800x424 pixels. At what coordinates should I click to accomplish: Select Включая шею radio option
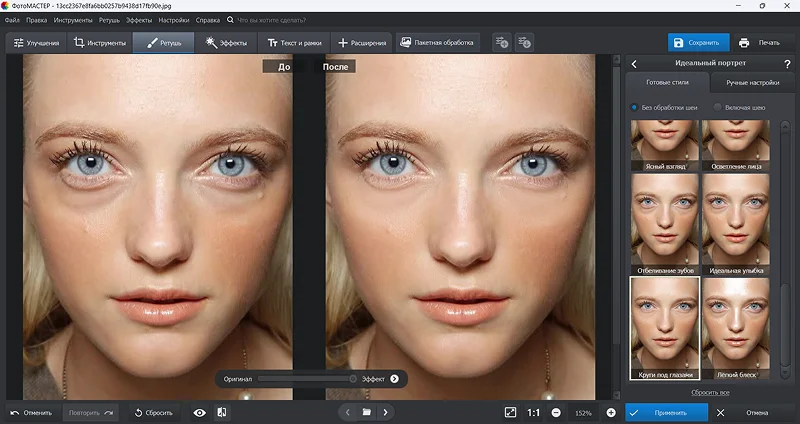(x=740, y=108)
